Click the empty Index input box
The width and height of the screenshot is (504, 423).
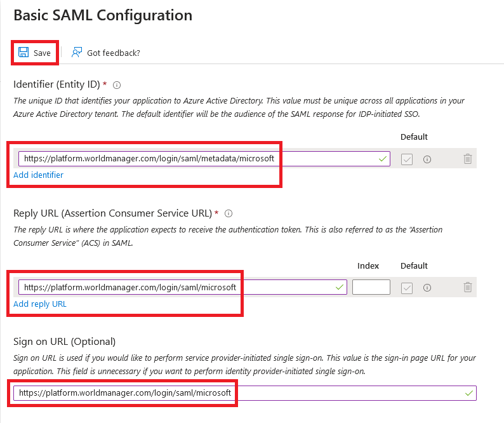coord(371,287)
